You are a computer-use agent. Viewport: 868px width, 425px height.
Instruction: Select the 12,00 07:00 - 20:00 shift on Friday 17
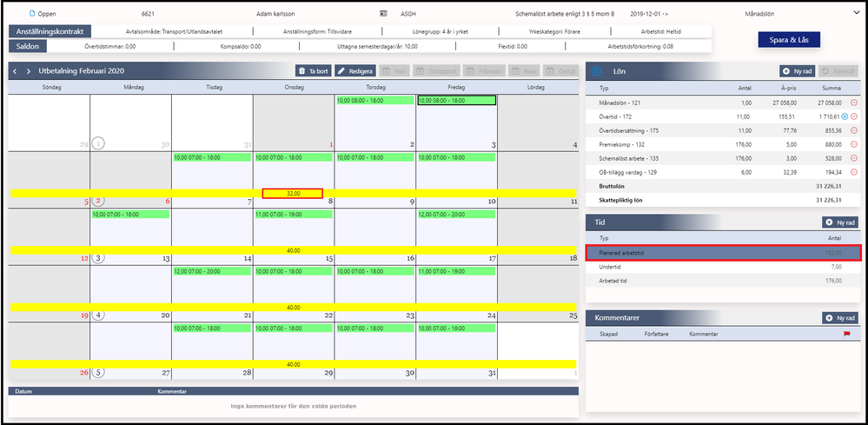457,214
